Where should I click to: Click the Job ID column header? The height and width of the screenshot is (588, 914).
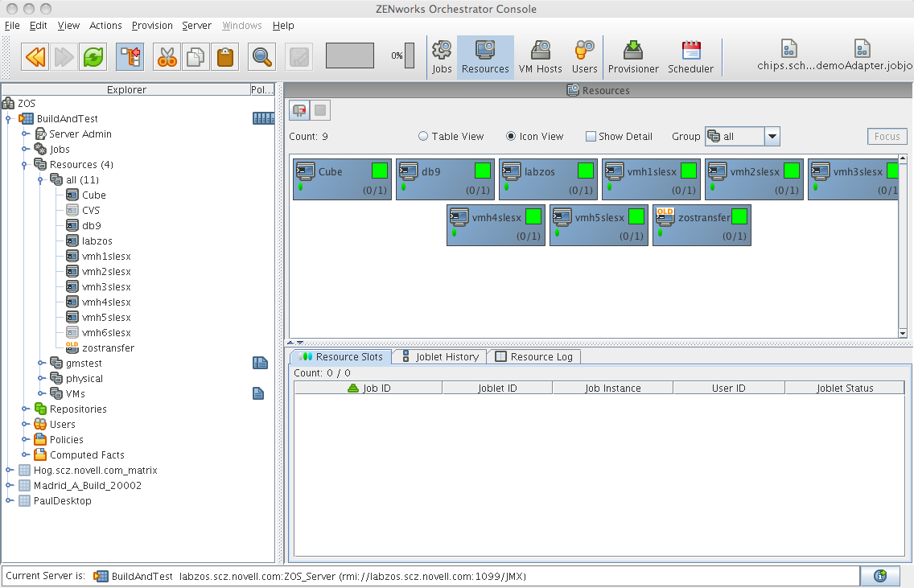pos(368,389)
